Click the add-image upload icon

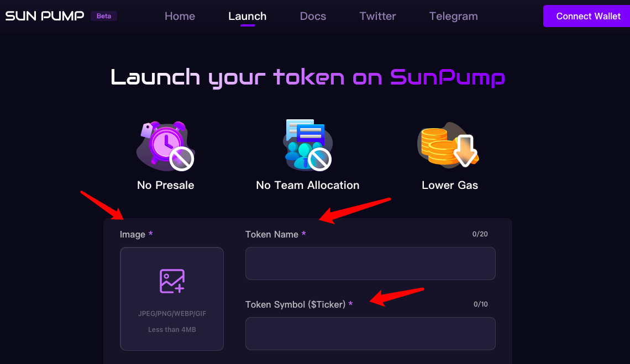point(171,281)
